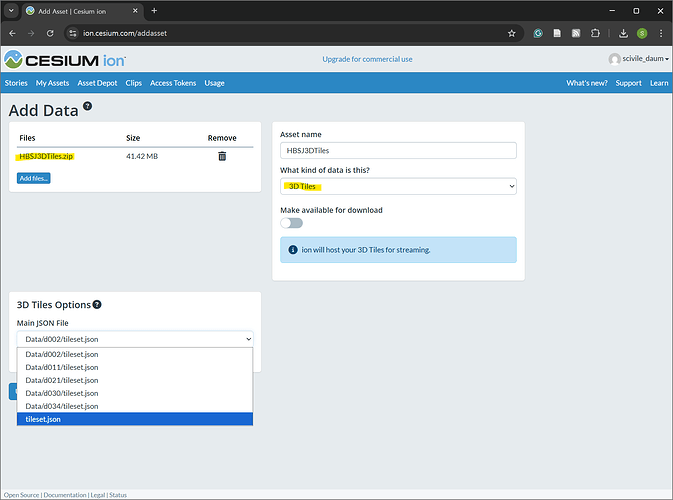Open the Stories menu
This screenshot has height=500, width=673.
click(x=16, y=83)
